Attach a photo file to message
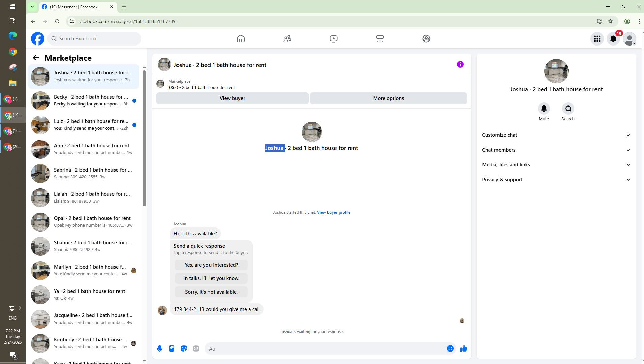The image size is (644, 364). (172, 348)
